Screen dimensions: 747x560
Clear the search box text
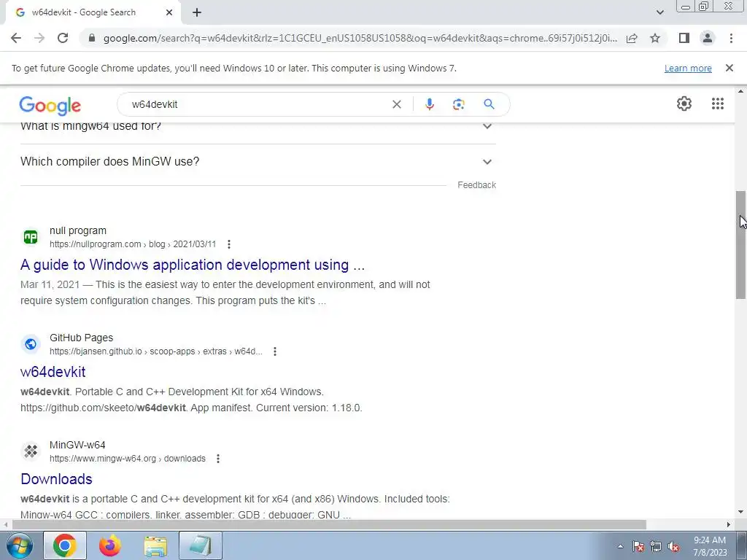click(396, 104)
